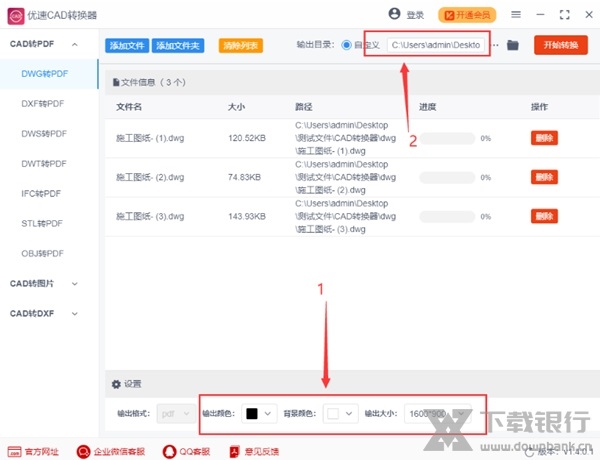Screen dimensions: 600x460
Task: Open QQ customer service icon
Action: point(169,452)
